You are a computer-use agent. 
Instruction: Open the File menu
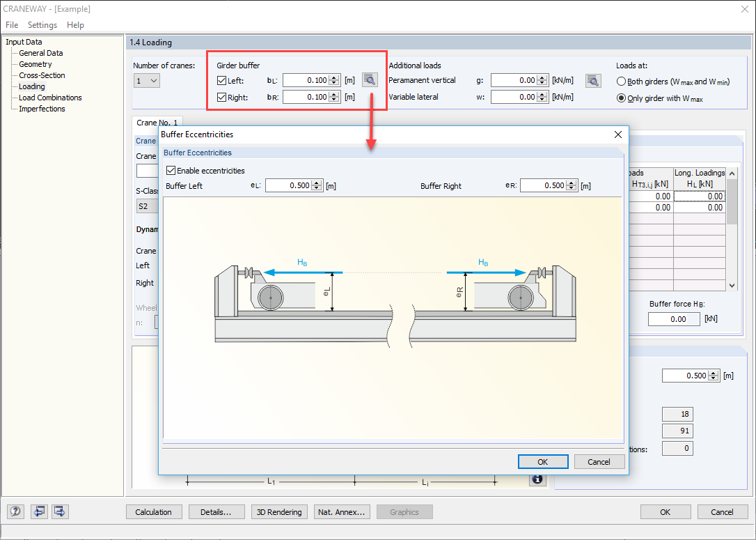click(x=12, y=24)
